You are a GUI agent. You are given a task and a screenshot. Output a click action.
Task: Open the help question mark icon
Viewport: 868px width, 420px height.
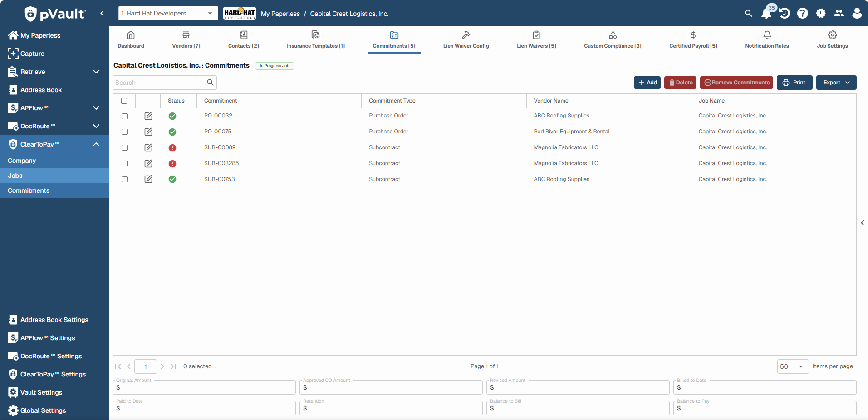pos(803,13)
